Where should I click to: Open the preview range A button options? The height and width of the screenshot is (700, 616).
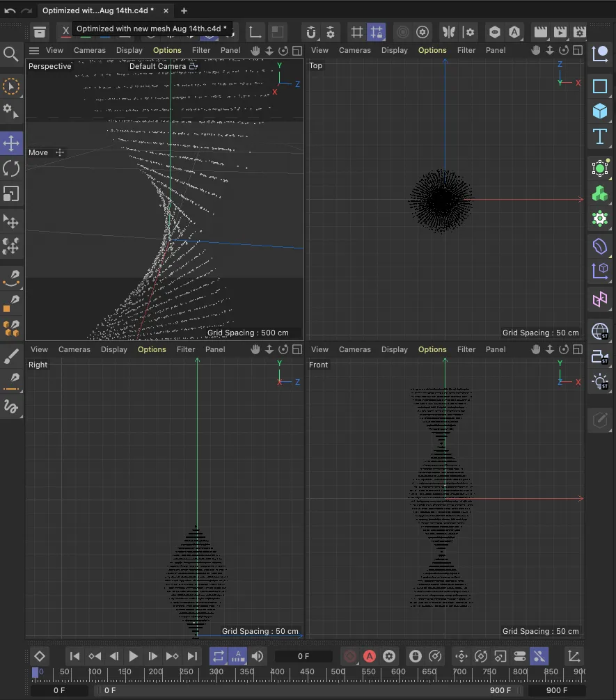237,656
